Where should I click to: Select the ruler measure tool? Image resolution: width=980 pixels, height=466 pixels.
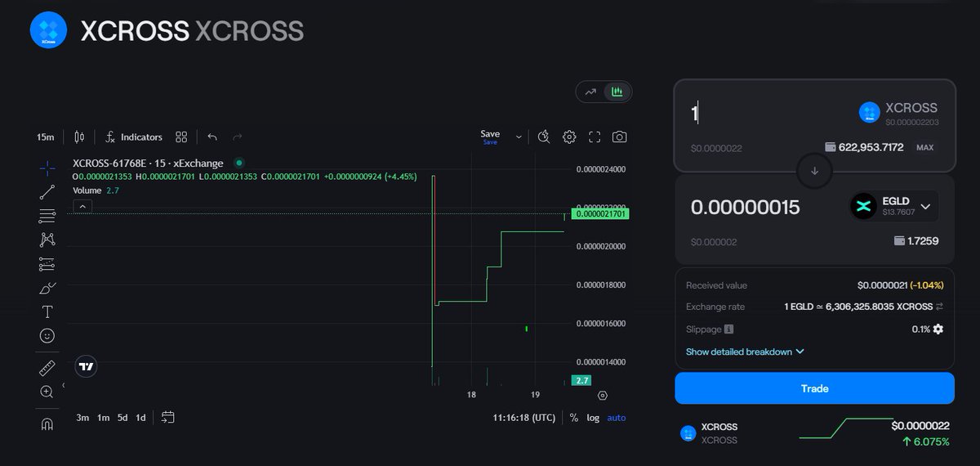click(x=47, y=368)
